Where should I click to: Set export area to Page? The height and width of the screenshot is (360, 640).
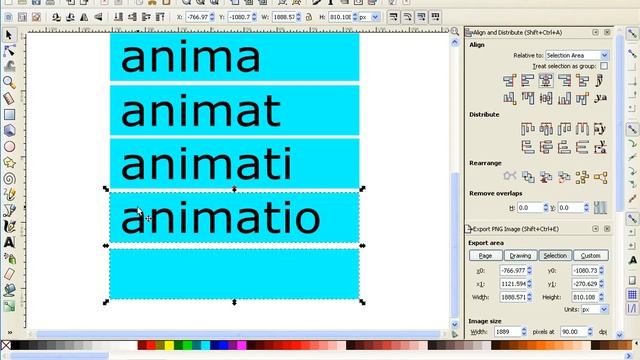point(485,256)
